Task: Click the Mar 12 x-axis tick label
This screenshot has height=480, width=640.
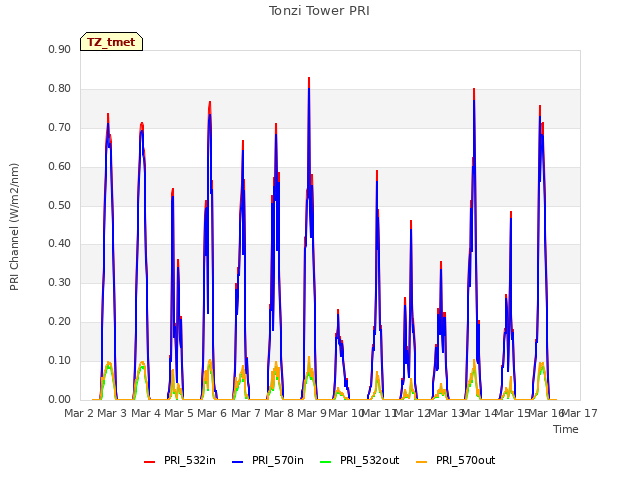Action: pos(412,413)
